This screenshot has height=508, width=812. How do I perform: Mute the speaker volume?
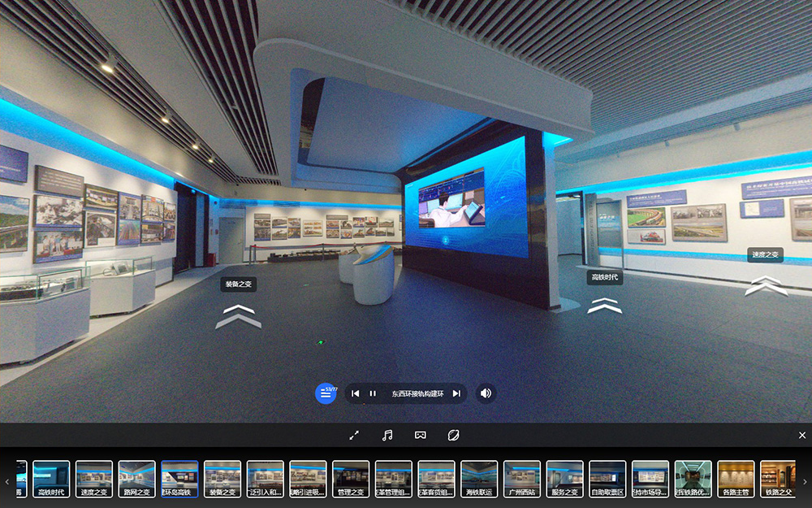coord(486,393)
